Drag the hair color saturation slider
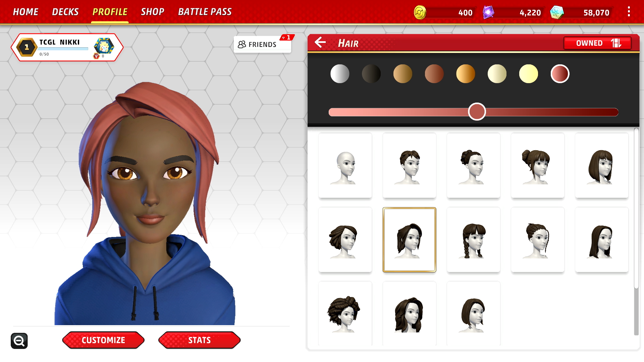This screenshot has width=644, height=362. pos(477,112)
